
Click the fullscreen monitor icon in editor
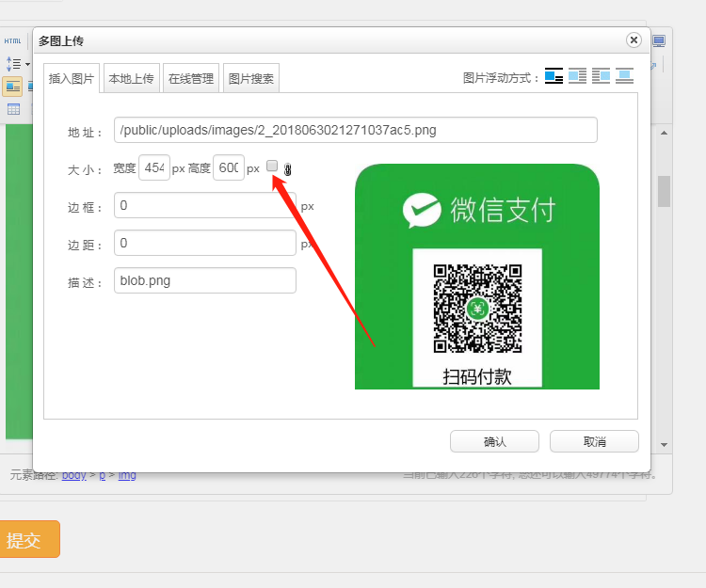[x=659, y=41]
